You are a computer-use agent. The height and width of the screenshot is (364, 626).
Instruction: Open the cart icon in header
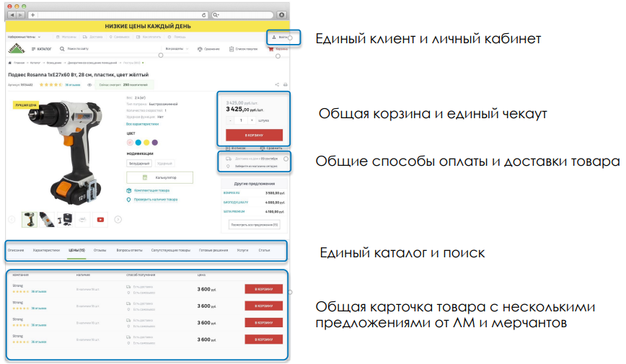point(272,49)
